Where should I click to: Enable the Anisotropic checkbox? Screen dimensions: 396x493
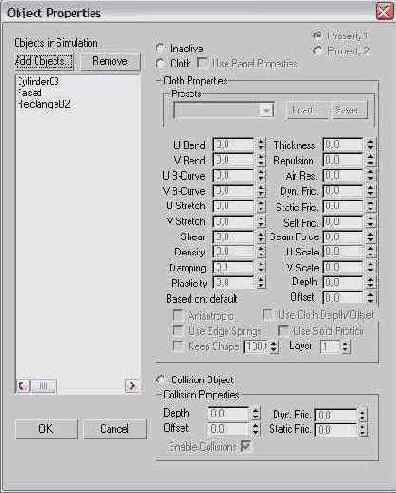(178, 315)
